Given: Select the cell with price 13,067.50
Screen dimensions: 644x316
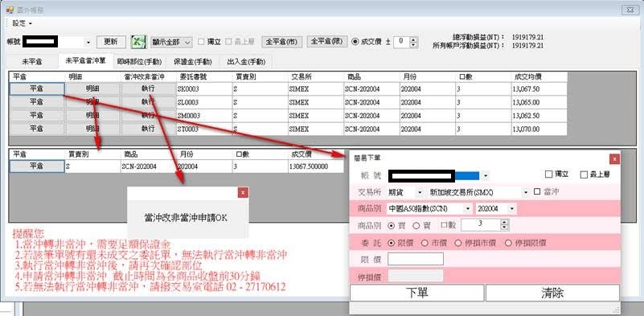Looking at the screenshot, I should tap(539, 88).
